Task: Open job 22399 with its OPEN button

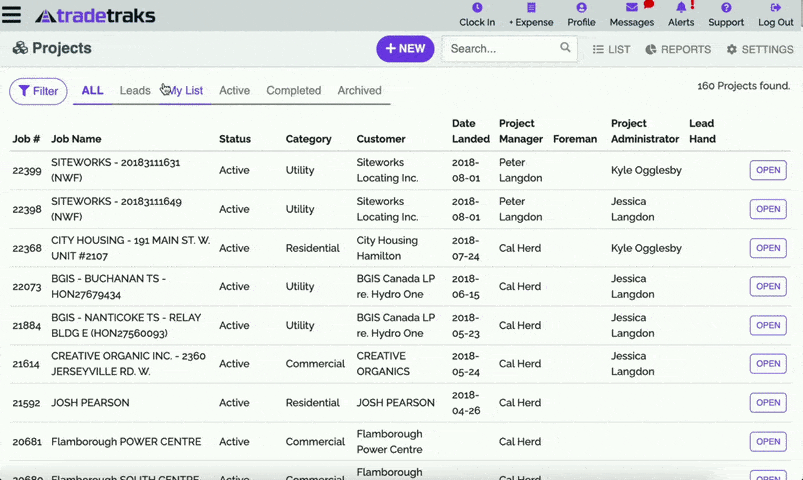Action: coord(768,170)
